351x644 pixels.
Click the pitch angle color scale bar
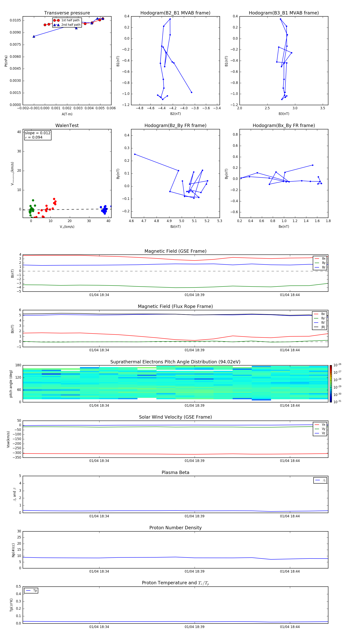click(x=331, y=384)
